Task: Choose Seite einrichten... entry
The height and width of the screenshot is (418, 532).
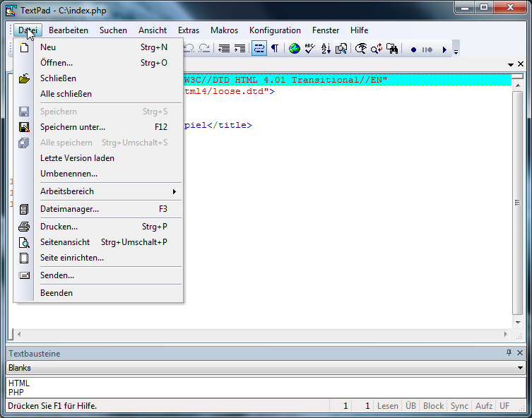Action: click(x=98, y=258)
